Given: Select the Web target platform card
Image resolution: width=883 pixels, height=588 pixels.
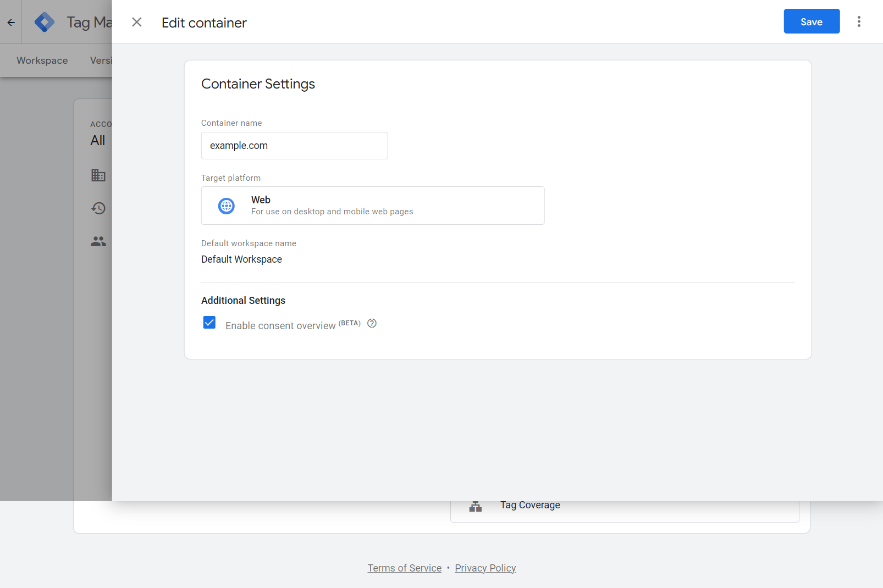Looking at the screenshot, I should [372, 206].
